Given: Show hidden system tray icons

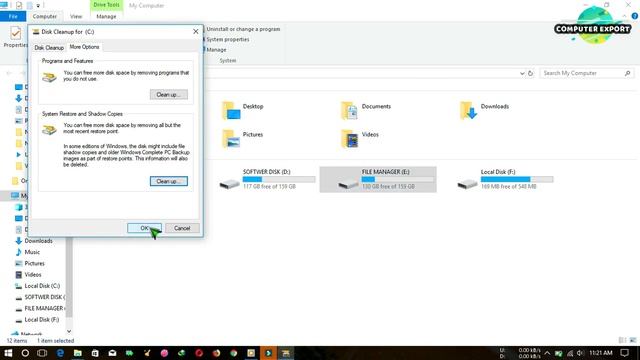Looking at the screenshot, I should pos(547,353).
